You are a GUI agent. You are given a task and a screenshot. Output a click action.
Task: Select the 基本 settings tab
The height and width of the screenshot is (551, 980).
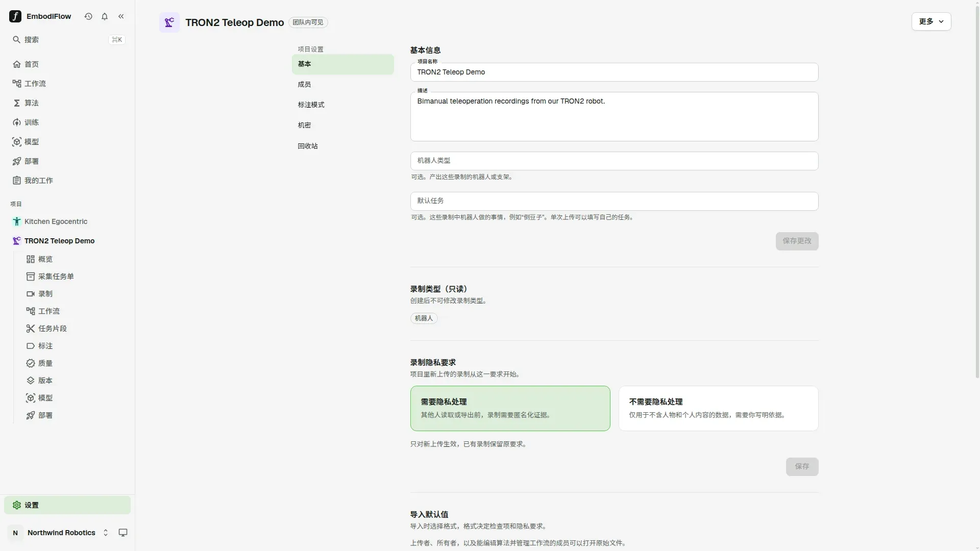pyautogui.click(x=342, y=64)
